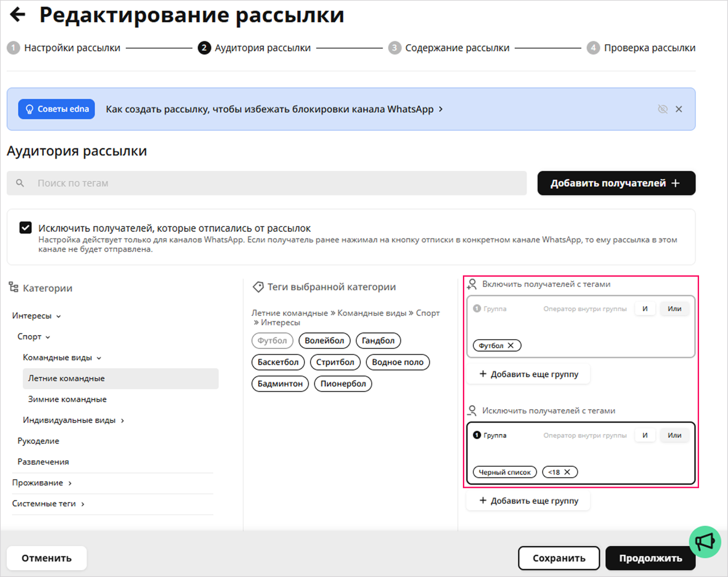Image resolution: width=728 pixels, height=577 pixels.
Task: Click the Отменить button
Action: click(47, 558)
